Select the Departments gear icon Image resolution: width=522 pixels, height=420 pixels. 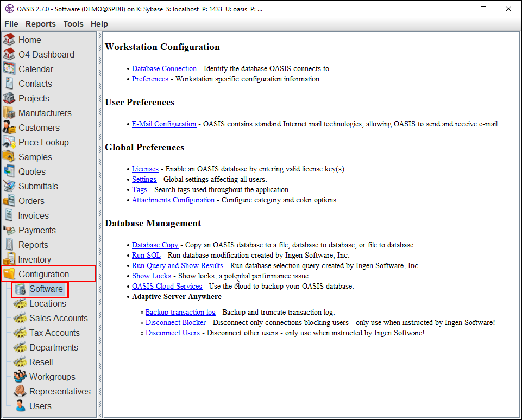20,347
